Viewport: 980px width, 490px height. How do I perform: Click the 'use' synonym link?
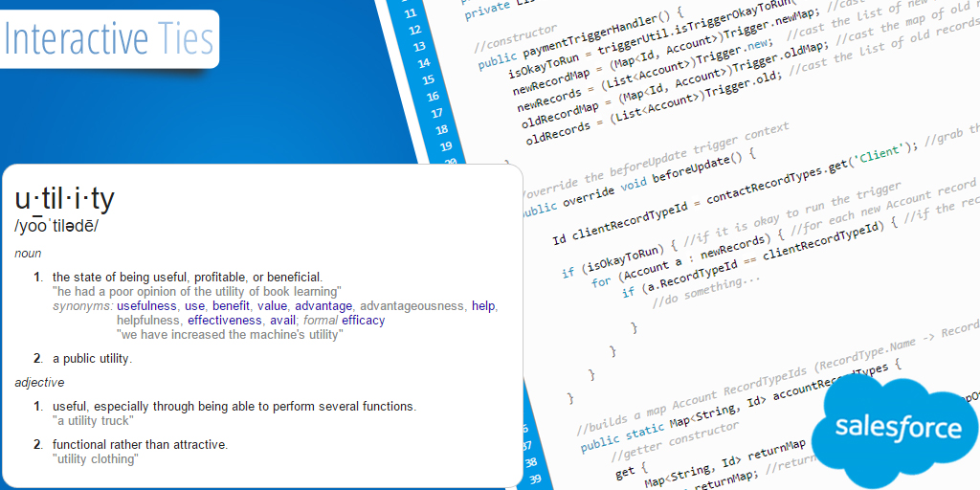click(194, 306)
